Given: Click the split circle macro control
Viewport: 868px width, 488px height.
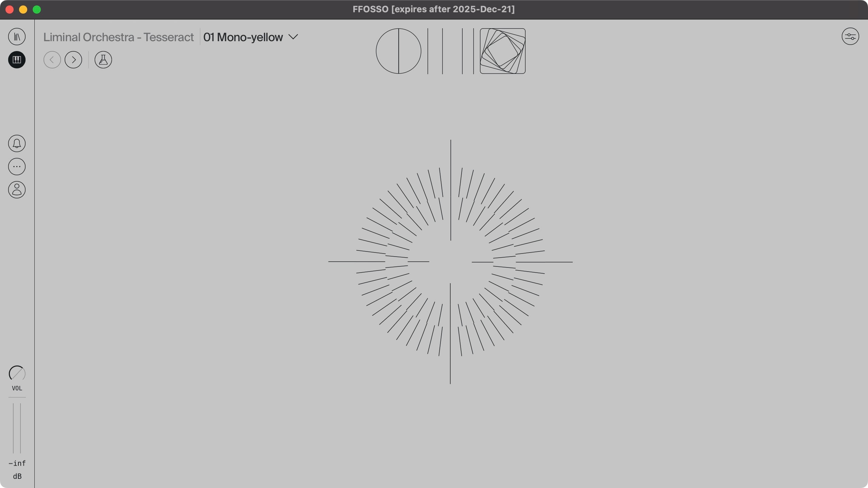Looking at the screenshot, I should pos(398,51).
